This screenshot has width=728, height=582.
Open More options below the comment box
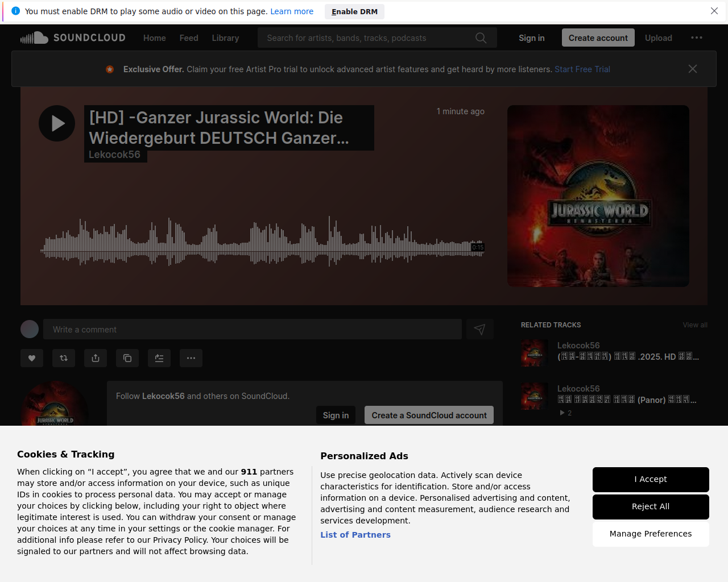[191, 358]
